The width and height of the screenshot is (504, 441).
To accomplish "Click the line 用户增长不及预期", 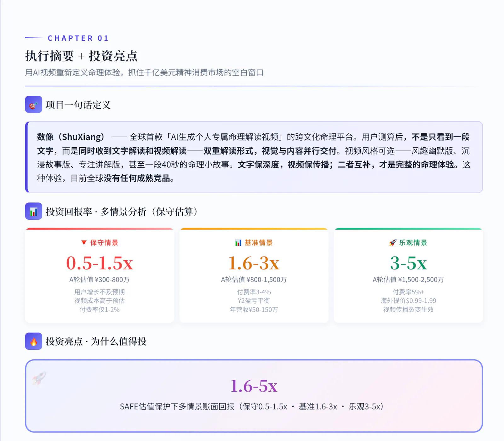I will tap(100, 292).
